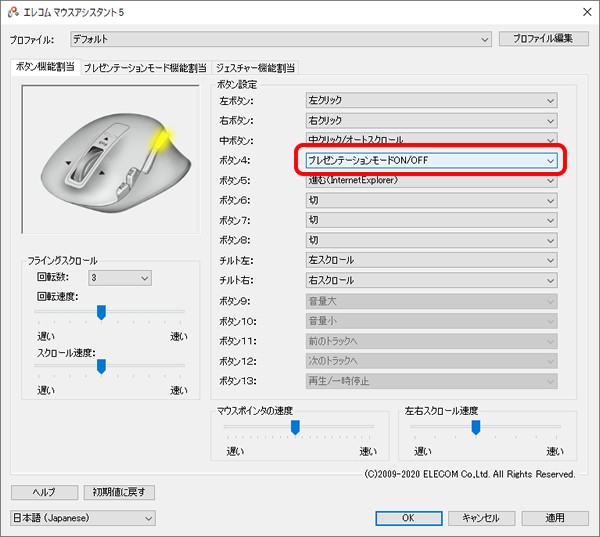
Task: Open the ボタン7 dropdown
Action: (x=431, y=220)
